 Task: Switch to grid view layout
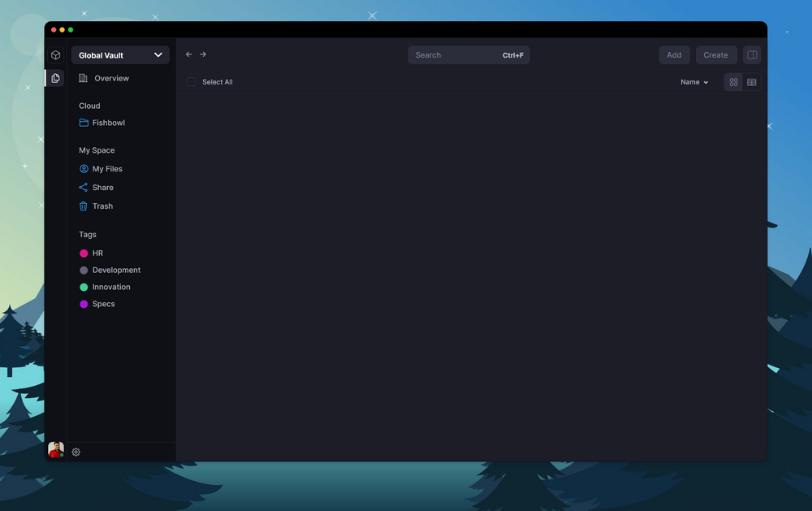(x=733, y=82)
